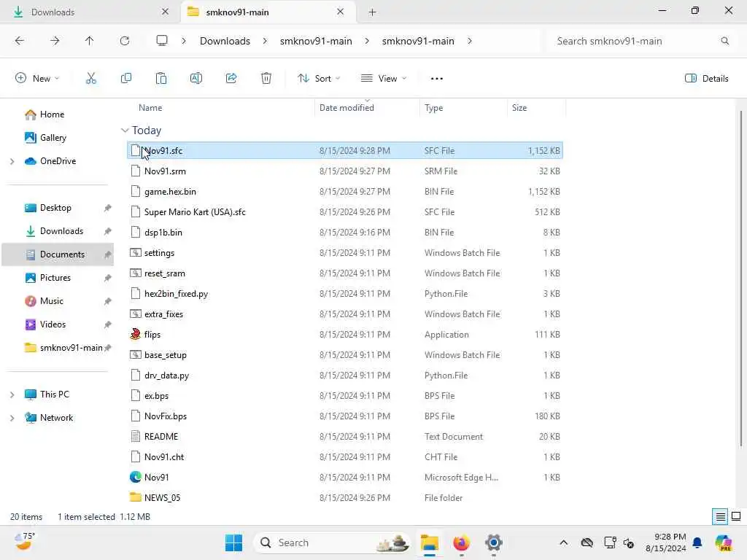Open the New dropdown menu

pos(37,79)
